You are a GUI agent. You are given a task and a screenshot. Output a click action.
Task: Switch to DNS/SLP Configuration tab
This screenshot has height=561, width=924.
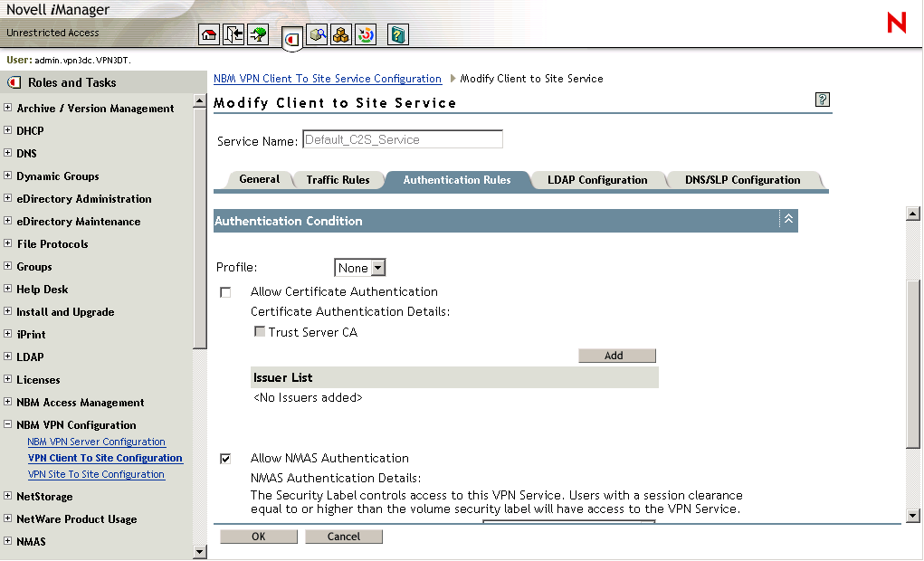coord(742,180)
